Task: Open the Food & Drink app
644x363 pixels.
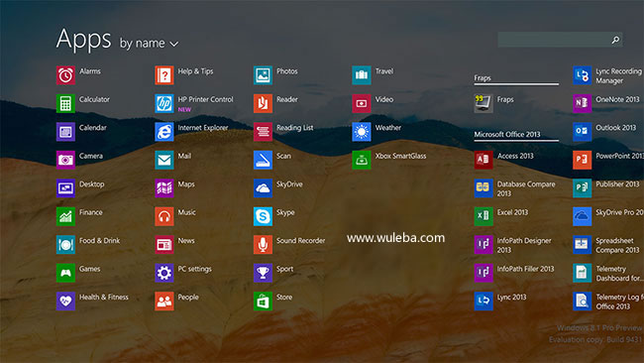Action: click(x=65, y=245)
